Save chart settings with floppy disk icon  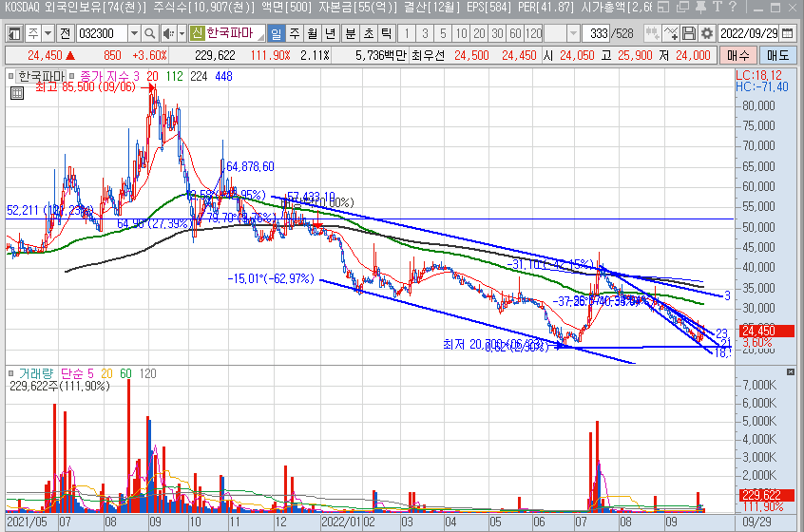pos(689,34)
